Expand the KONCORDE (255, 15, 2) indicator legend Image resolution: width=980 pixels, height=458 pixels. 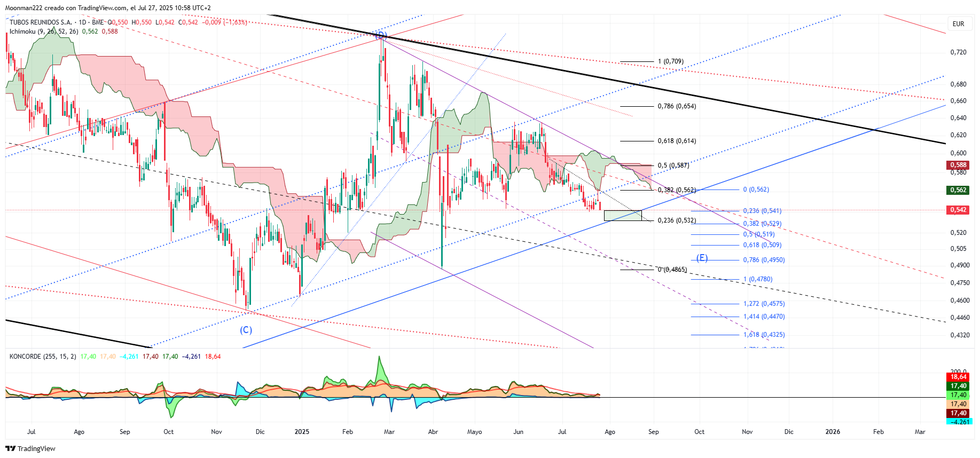[x=43, y=357]
